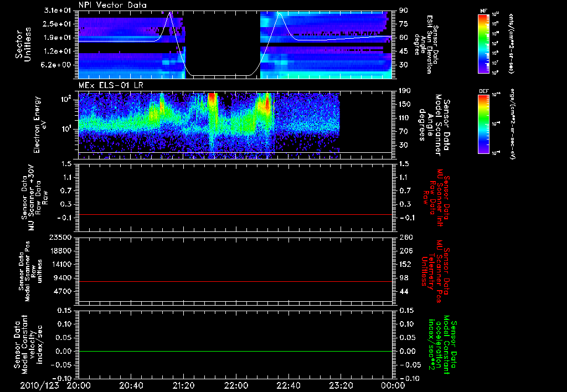
Task: Click the ergs/(cm**2-sr-sec-eV) units label
Action: click(512, 123)
